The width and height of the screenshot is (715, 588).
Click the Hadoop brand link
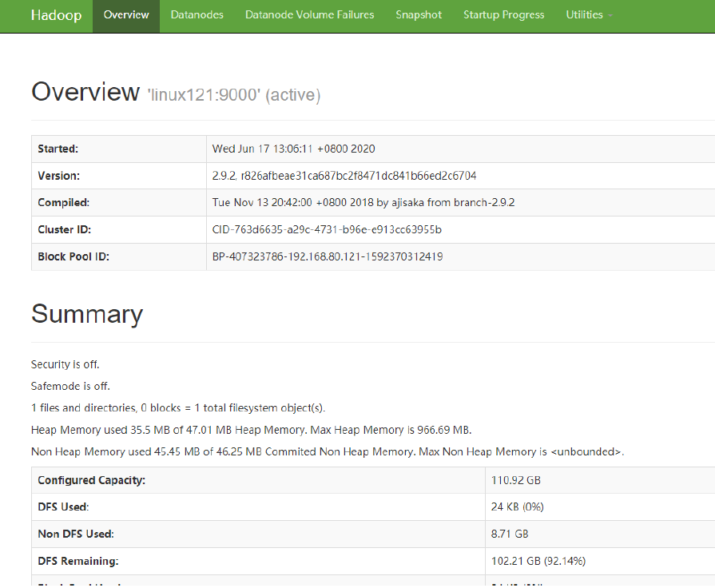click(x=56, y=15)
